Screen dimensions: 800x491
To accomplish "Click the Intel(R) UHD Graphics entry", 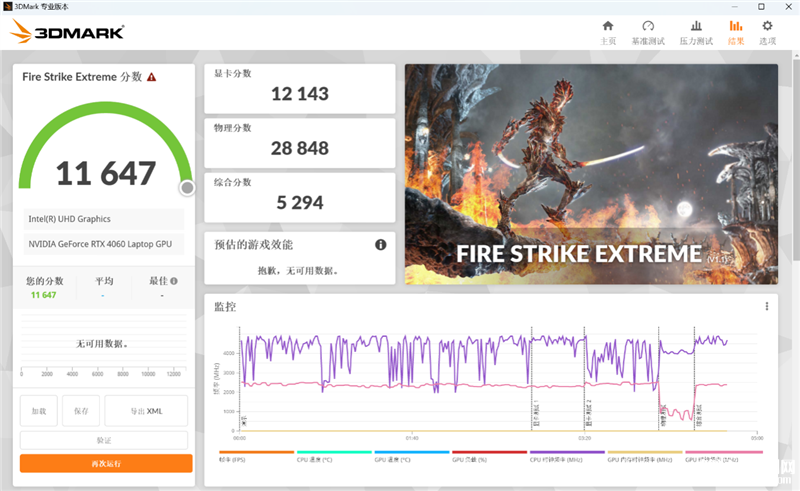I will (x=104, y=219).
